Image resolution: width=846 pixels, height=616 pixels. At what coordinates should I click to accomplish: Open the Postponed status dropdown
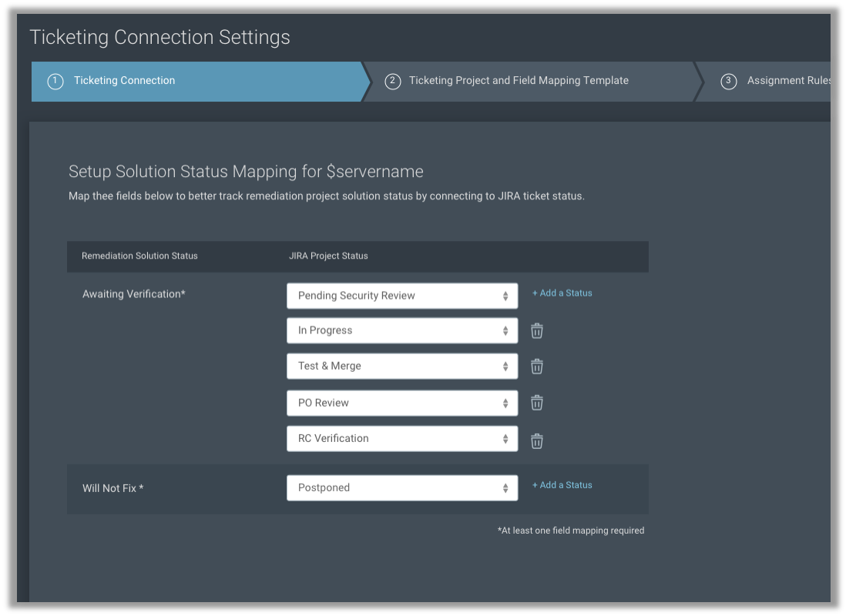pos(401,488)
